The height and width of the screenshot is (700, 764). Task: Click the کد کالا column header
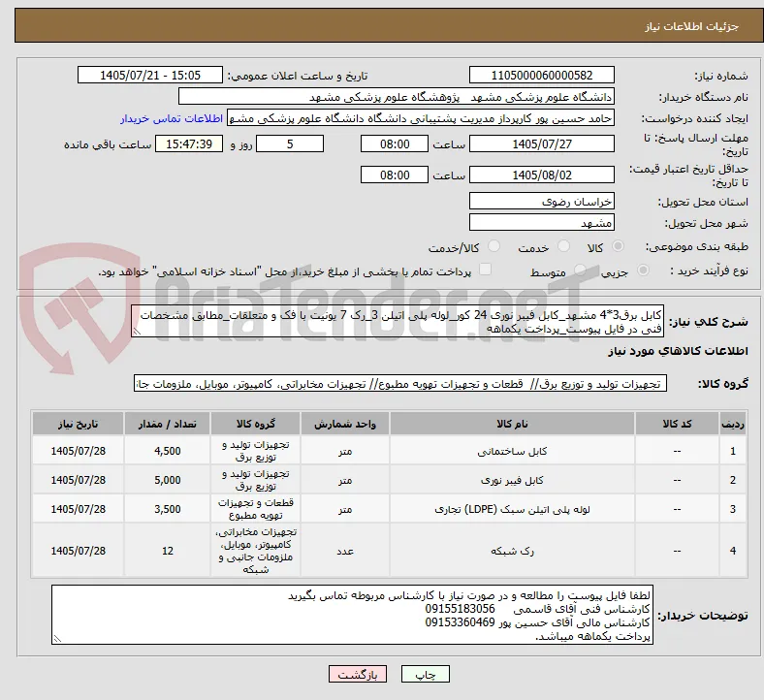coord(678,424)
